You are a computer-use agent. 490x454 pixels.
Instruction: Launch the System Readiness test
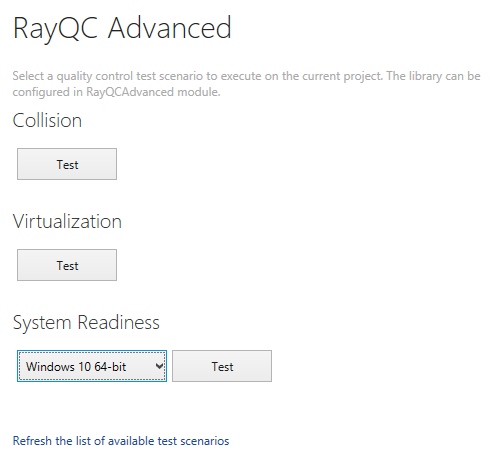[x=222, y=366]
